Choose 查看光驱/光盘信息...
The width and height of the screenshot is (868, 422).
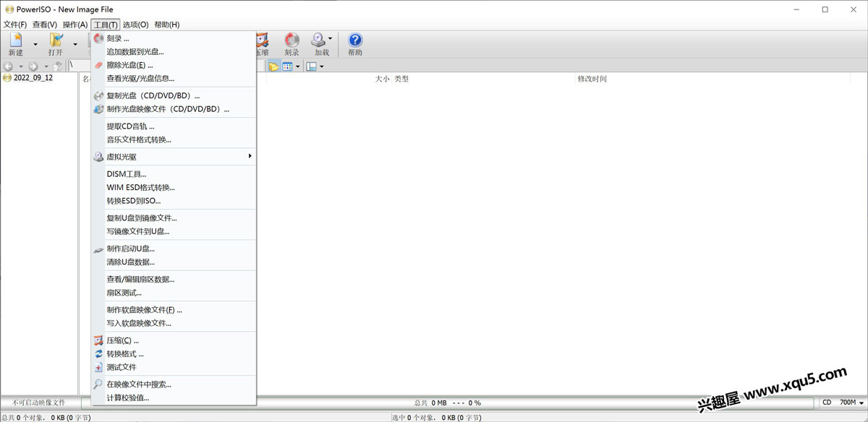(174, 78)
